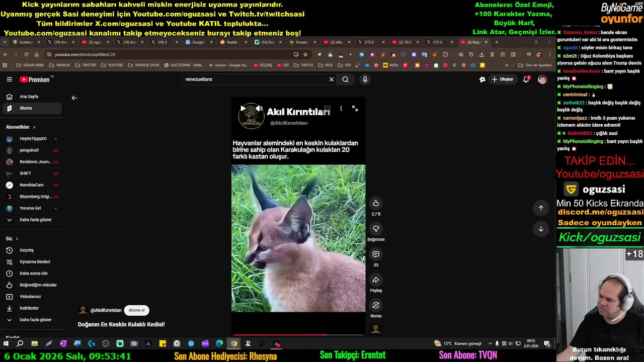Go to YouTube Premium home logo
This screenshot has width=644, height=362.
[35, 79]
